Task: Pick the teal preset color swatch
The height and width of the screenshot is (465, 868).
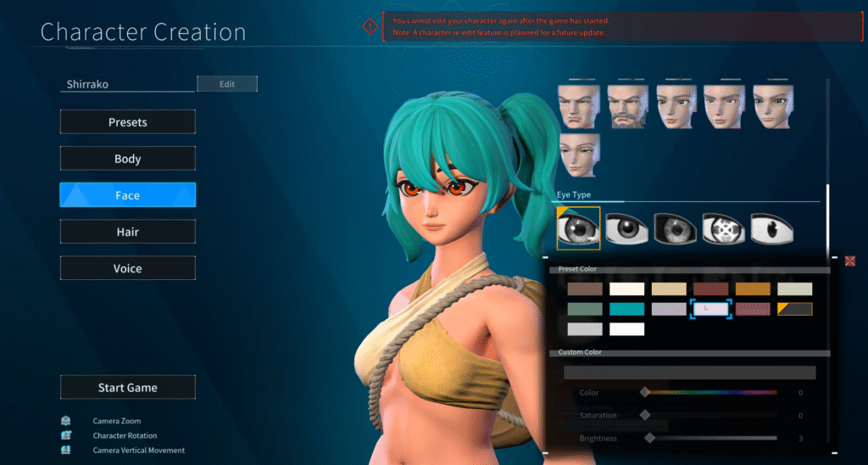Action: 626,309
